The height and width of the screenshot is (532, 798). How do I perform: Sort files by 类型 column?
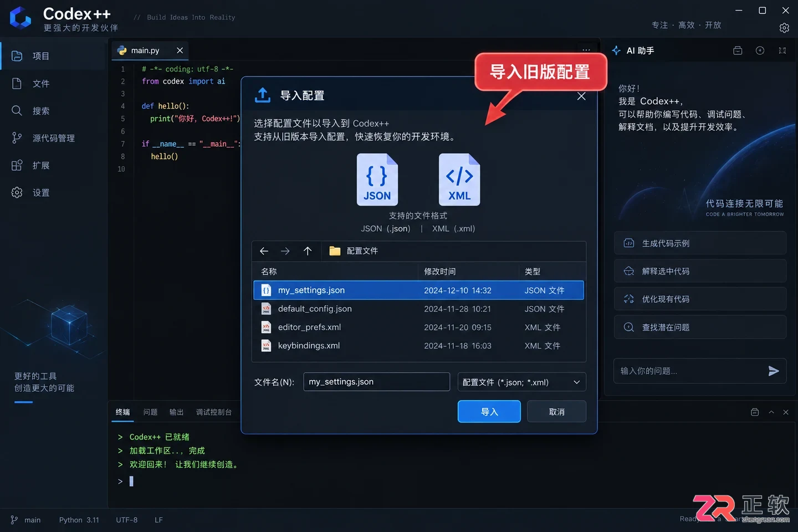click(533, 272)
